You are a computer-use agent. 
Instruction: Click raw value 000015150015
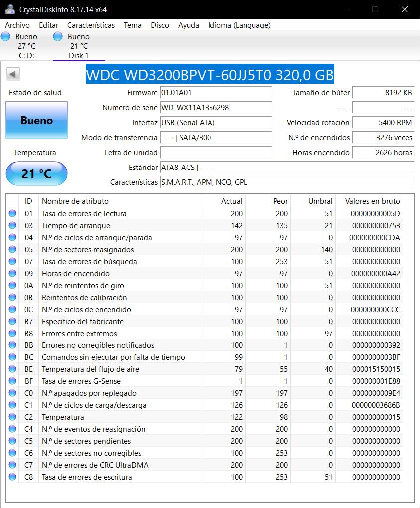(376, 369)
